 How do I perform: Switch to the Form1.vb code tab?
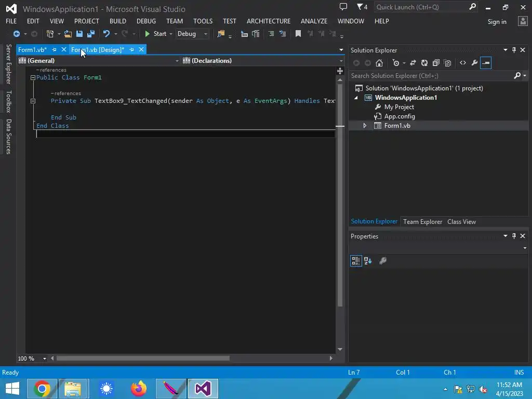click(x=32, y=49)
